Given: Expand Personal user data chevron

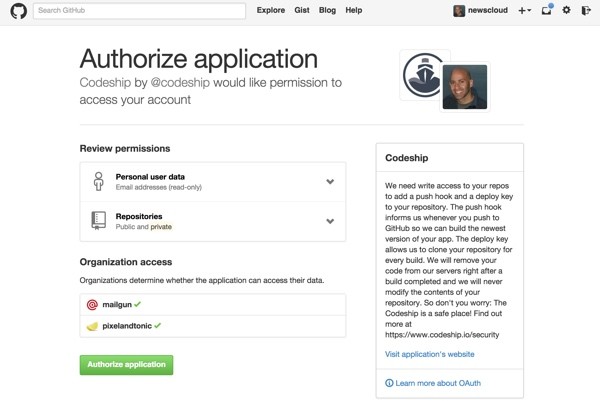Looking at the screenshot, I should pyautogui.click(x=330, y=181).
